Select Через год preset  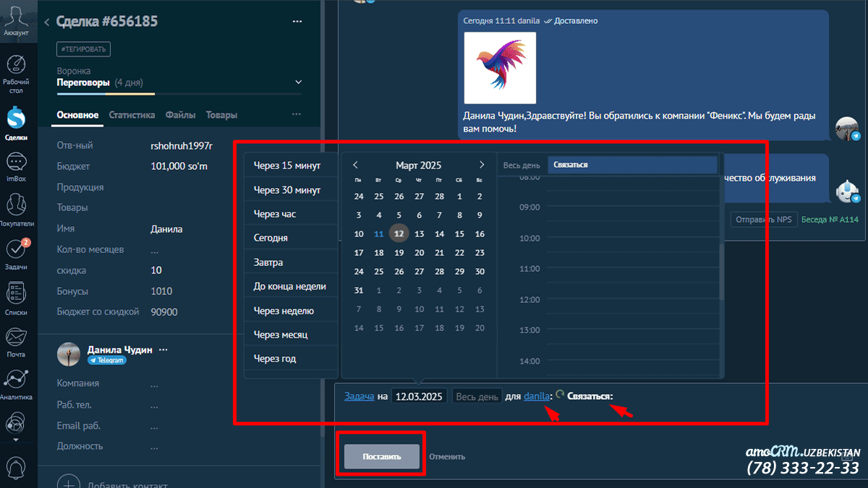pyautogui.click(x=291, y=359)
